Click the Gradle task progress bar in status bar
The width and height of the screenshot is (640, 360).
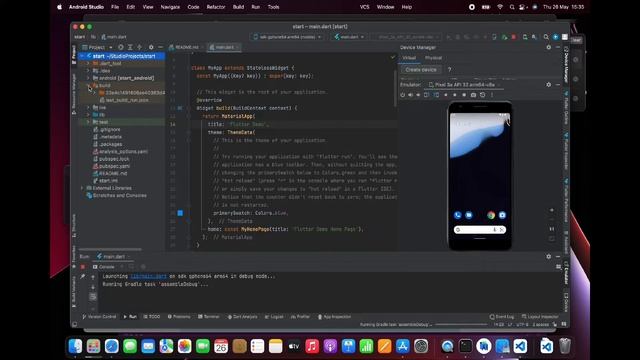pos(461,325)
